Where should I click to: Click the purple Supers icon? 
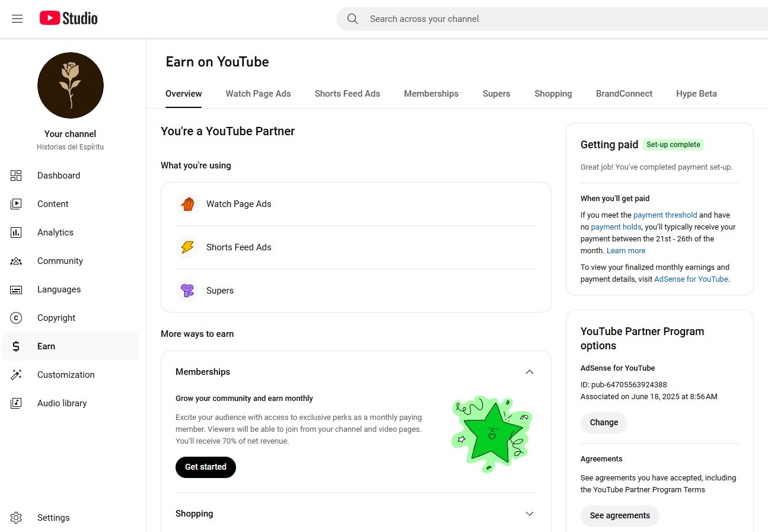(x=187, y=291)
